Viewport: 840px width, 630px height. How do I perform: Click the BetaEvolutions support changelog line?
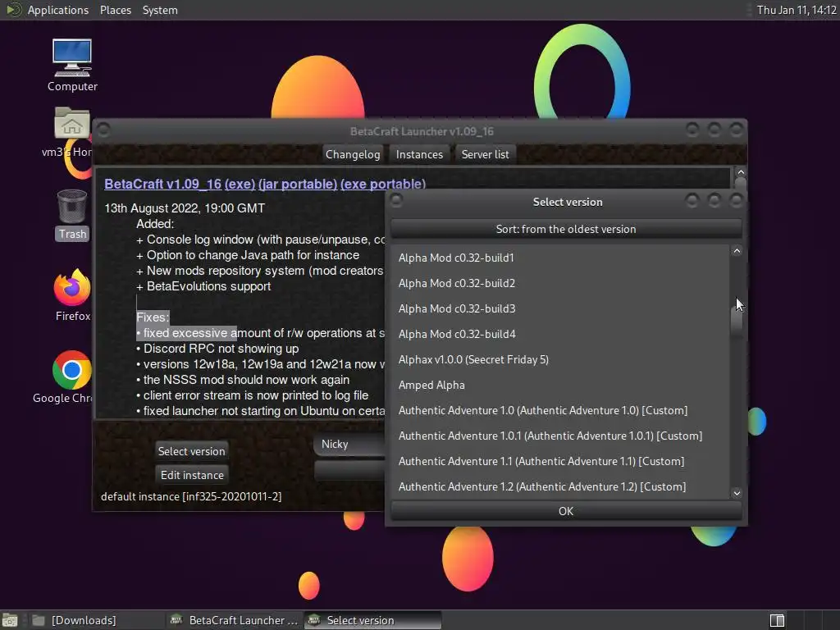[x=203, y=286]
